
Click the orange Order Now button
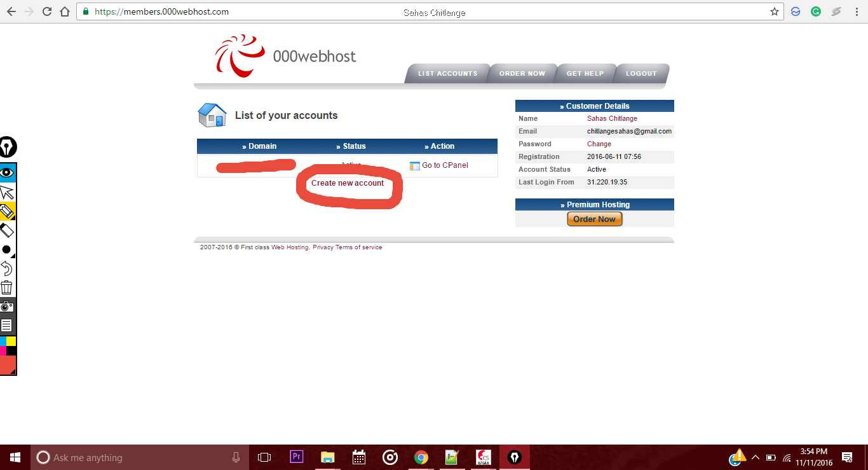(x=594, y=219)
